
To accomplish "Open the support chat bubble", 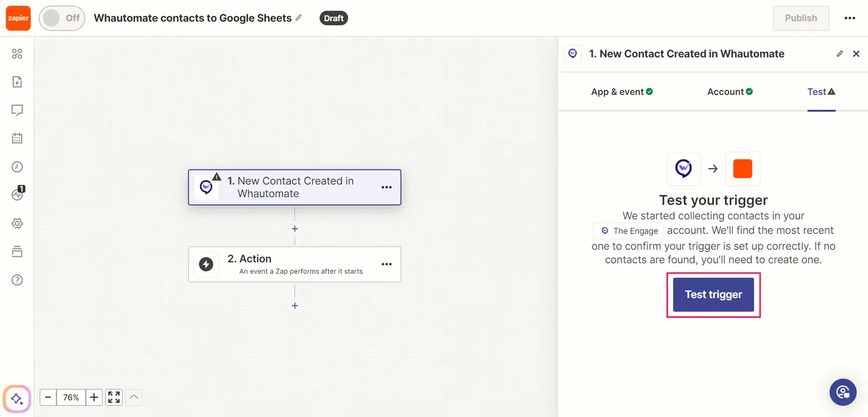I will 843,392.
